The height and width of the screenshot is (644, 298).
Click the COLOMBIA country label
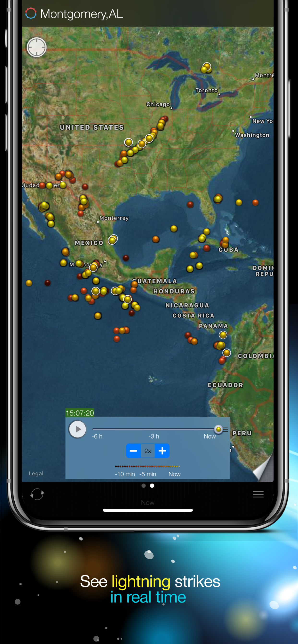256,356
